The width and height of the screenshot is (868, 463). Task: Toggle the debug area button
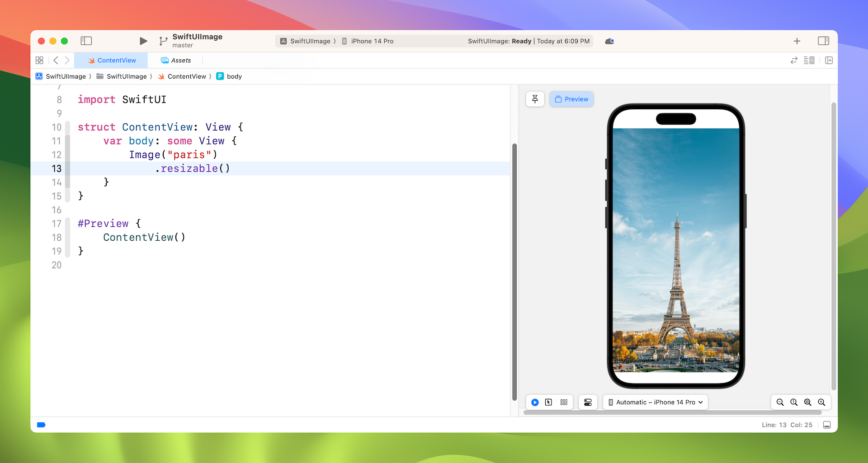click(827, 425)
